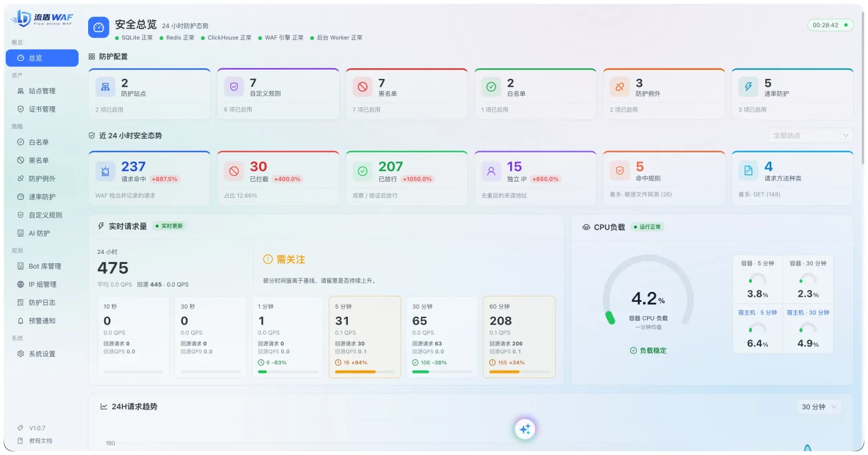Click the +887.5% change badge
Image resolution: width=868 pixels, height=455 pixels.
point(164,179)
